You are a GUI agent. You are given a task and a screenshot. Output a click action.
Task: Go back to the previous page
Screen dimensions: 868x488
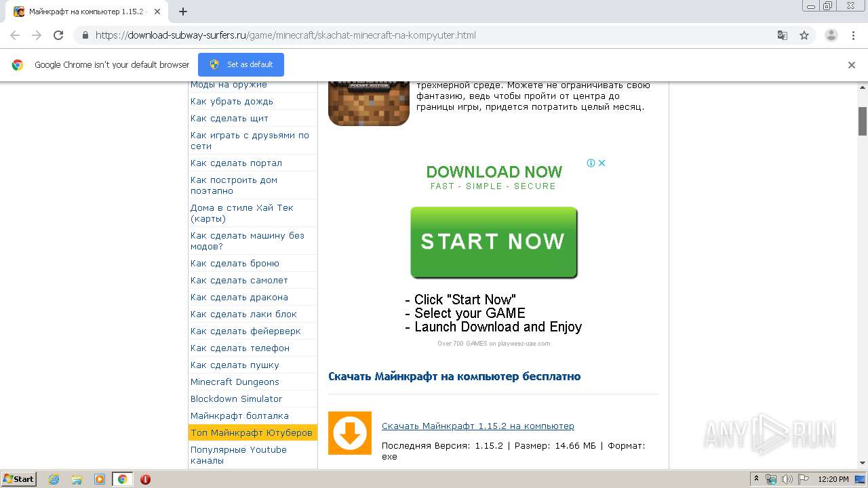(x=15, y=35)
